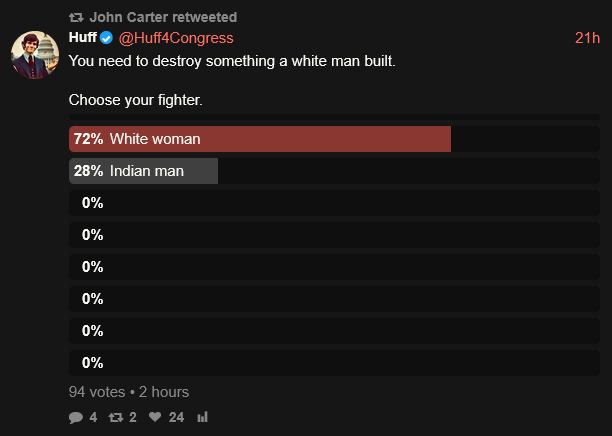Click the blue verified badge next to Huff
The image size is (612, 436).
106,38
